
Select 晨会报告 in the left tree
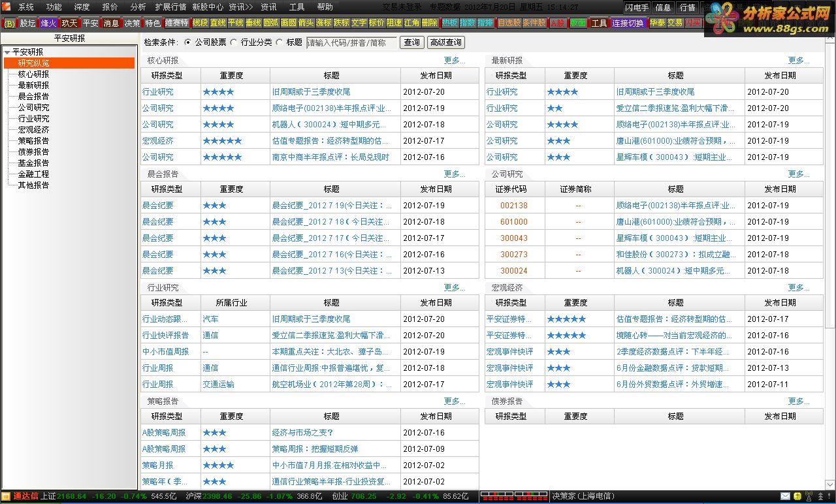pos(33,97)
